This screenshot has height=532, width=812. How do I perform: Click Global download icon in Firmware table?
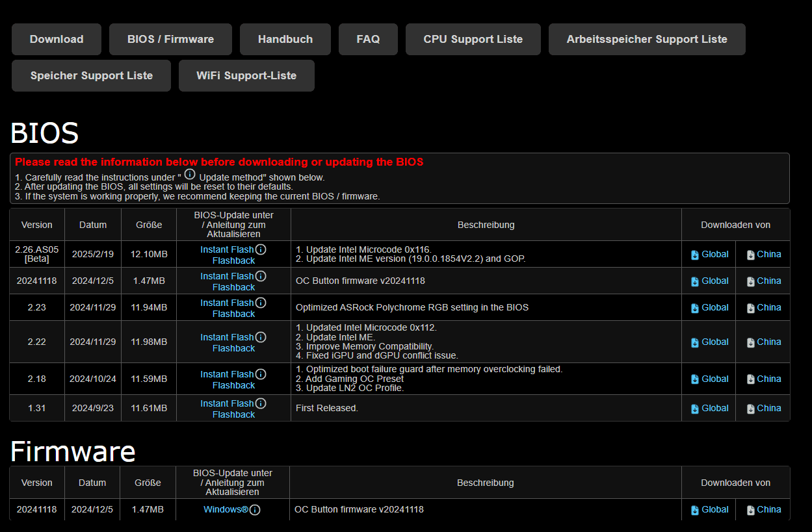pos(695,510)
